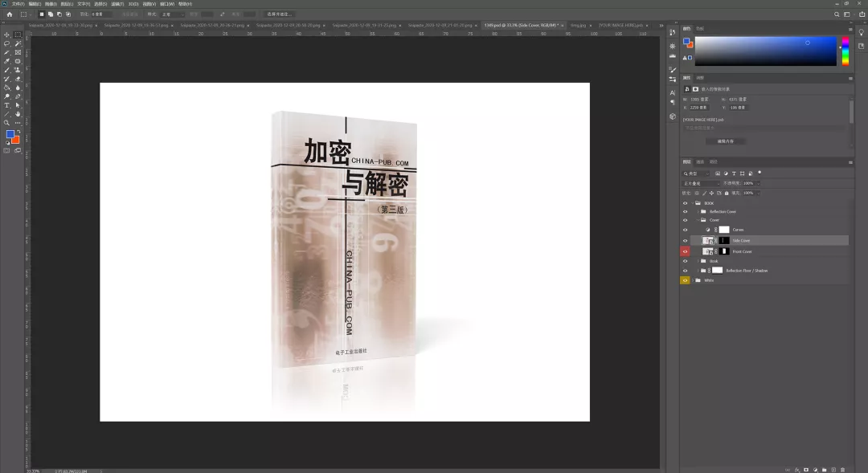The width and height of the screenshot is (868, 473).
Task: Click the hue slider in Color panel
Action: click(x=845, y=51)
